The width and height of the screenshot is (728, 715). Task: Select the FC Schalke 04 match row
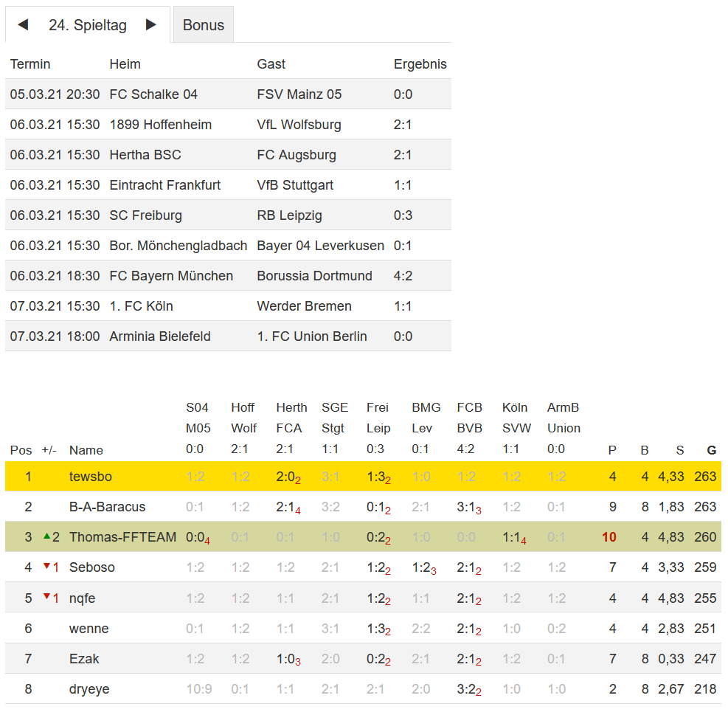tap(228, 94)
